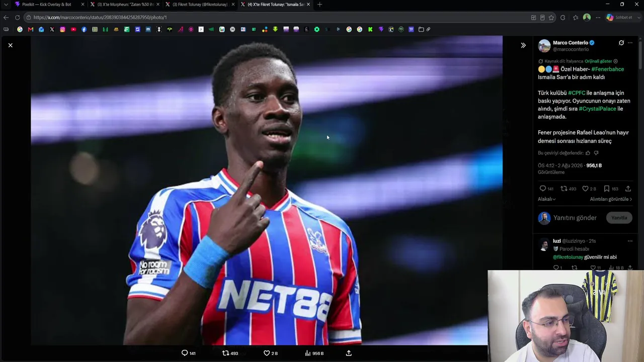Like the tweet under the photo

pos(267,353)
